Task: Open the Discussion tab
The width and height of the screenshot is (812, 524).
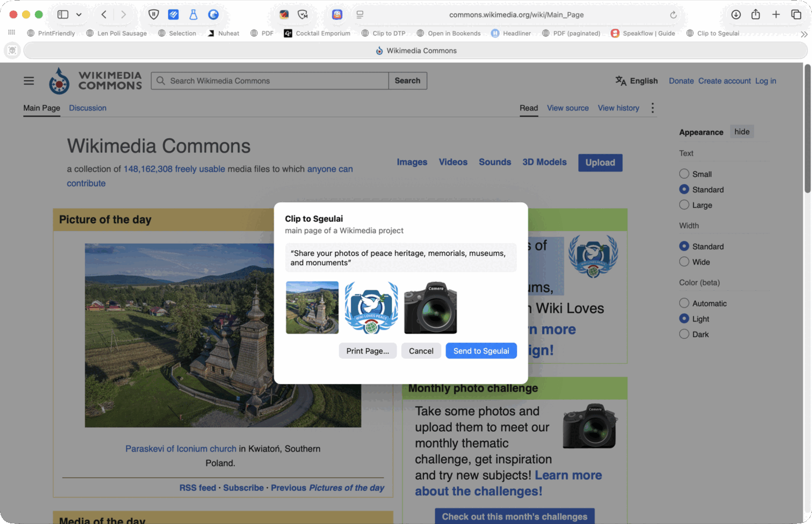Action: [x=88, y=108]
